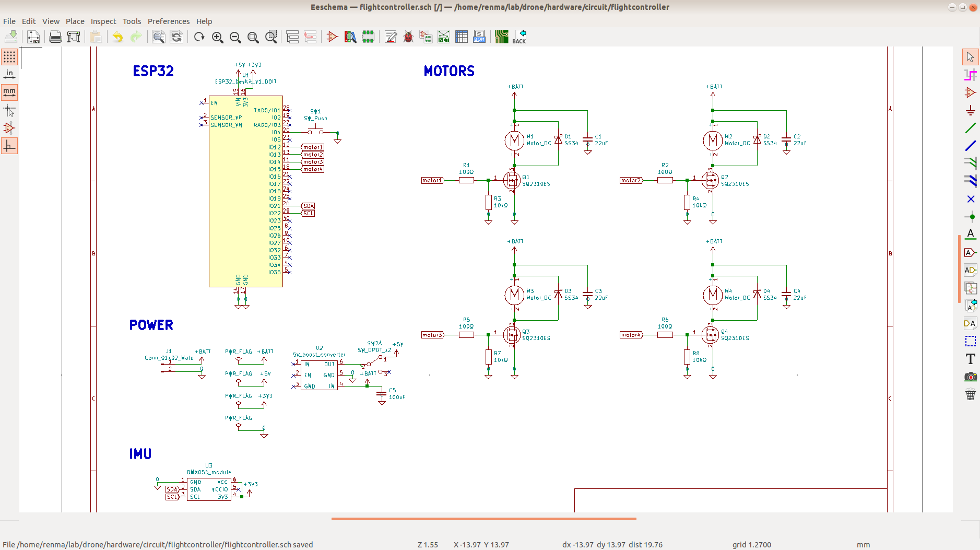Click the Annotate schematic symbols icon
This screenshot has width=980, height=550.
click(391, 37)
